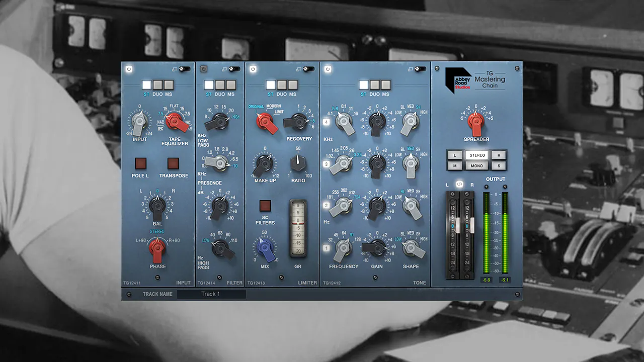Power off the TONE module
This screenshot has width=644, height=362.
[x=328, y=68]
